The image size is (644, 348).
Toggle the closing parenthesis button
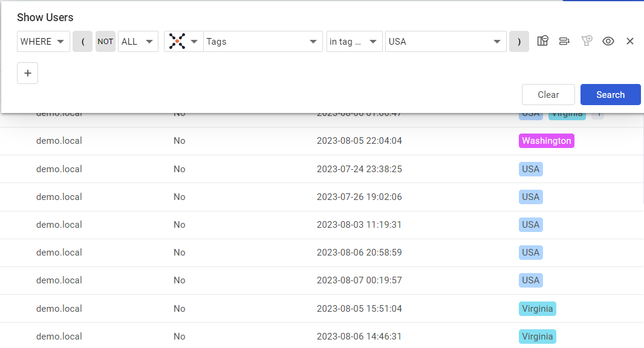click(x=519, y=42)
